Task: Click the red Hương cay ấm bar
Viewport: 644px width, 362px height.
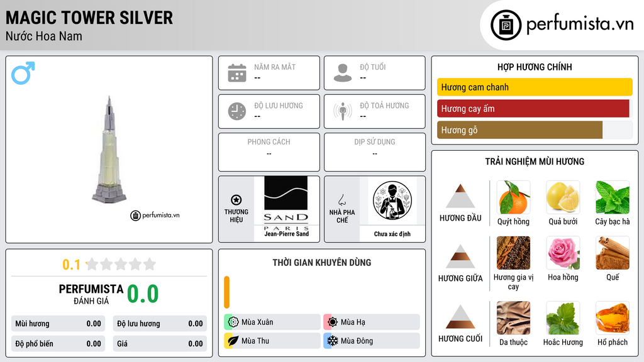Action: tap(533, 108)
